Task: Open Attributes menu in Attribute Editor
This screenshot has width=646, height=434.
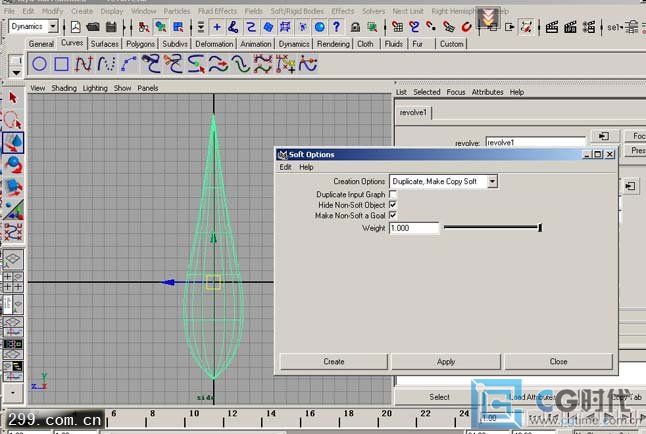Action: coord(487,92)
